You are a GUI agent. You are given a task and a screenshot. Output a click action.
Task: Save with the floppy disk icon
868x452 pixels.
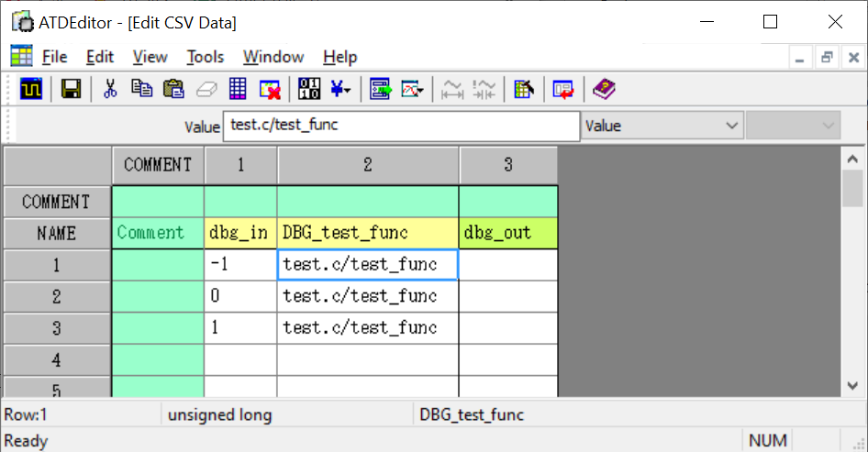tap(71, 89)
